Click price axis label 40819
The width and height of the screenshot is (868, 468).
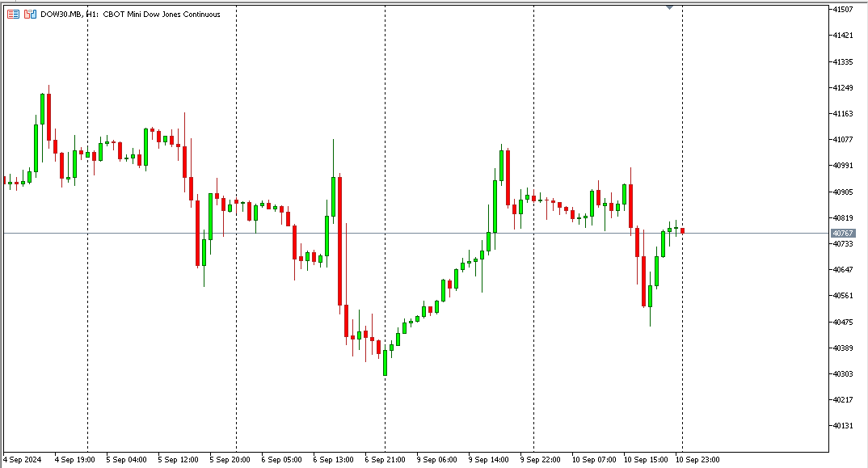tap(843, 217)
